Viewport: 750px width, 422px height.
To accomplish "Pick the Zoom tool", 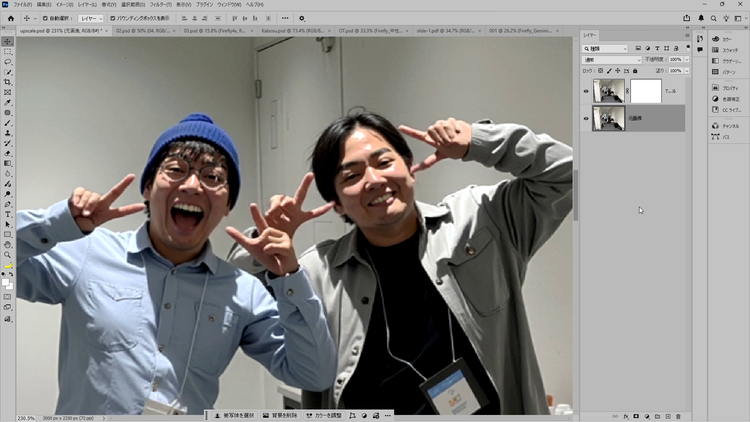I will tap(8, 255).
